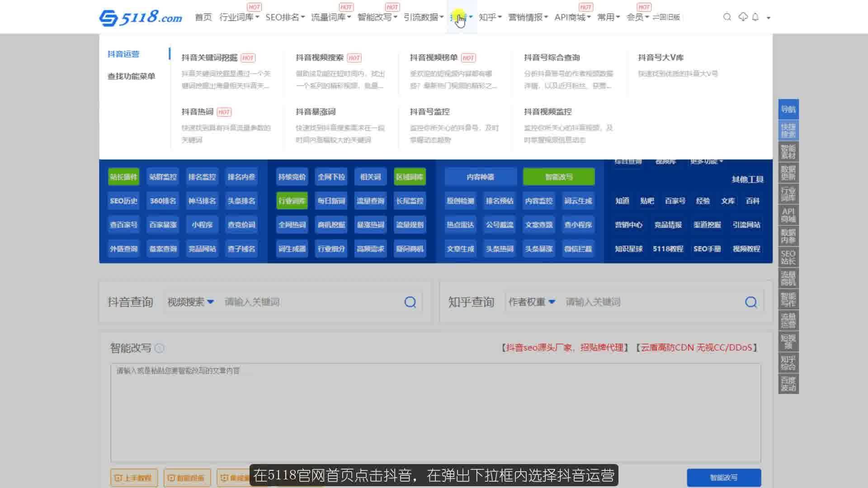Open the 百家号 link in 其他工具

(x=675, y=201)
